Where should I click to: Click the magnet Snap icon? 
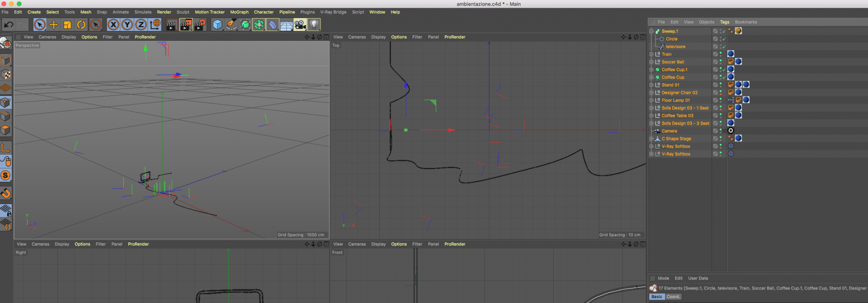pos(6,194)
